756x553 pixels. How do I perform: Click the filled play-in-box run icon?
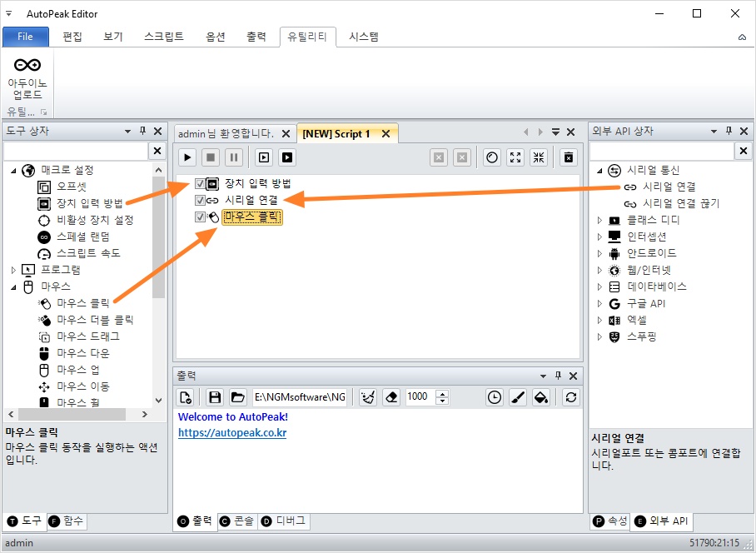tap(287, 157)
